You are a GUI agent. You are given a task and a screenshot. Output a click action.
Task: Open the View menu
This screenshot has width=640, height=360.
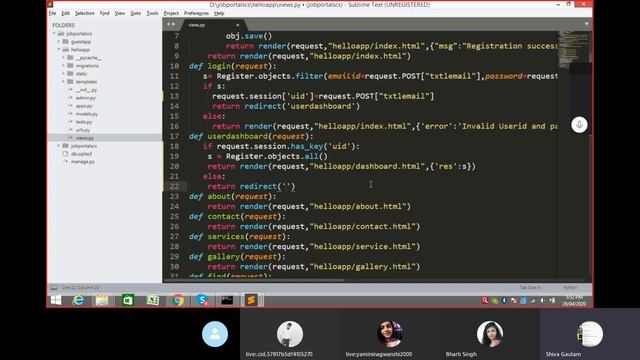point(120,13)
